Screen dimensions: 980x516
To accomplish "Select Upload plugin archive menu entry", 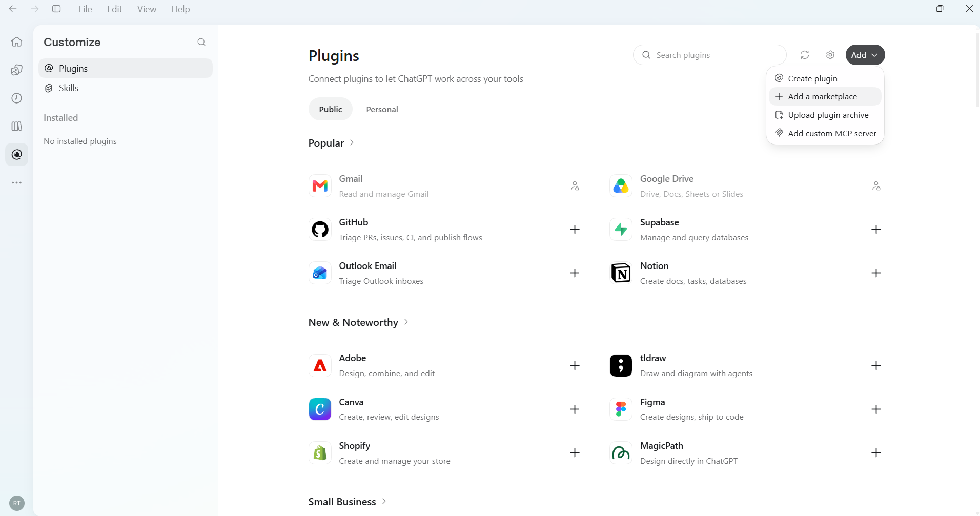I will (825, 115).
